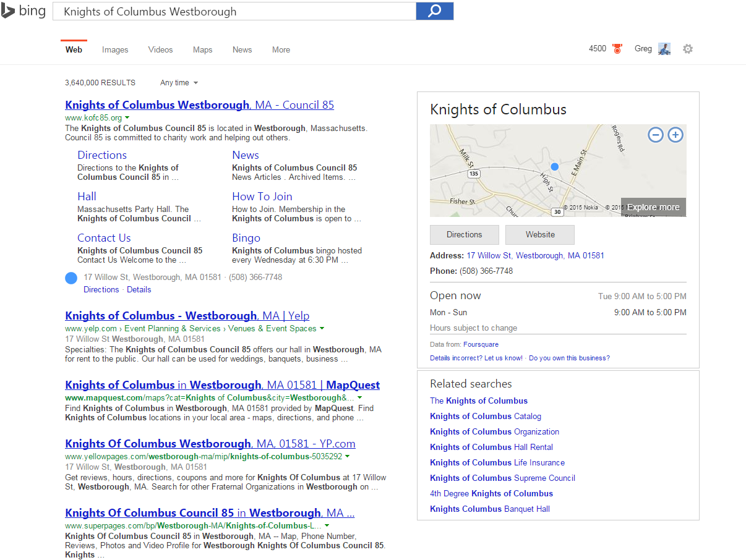Click the blue location pin on map
Image resolution: width=746 pixels, height=560 pixels.
click(554, 167)
